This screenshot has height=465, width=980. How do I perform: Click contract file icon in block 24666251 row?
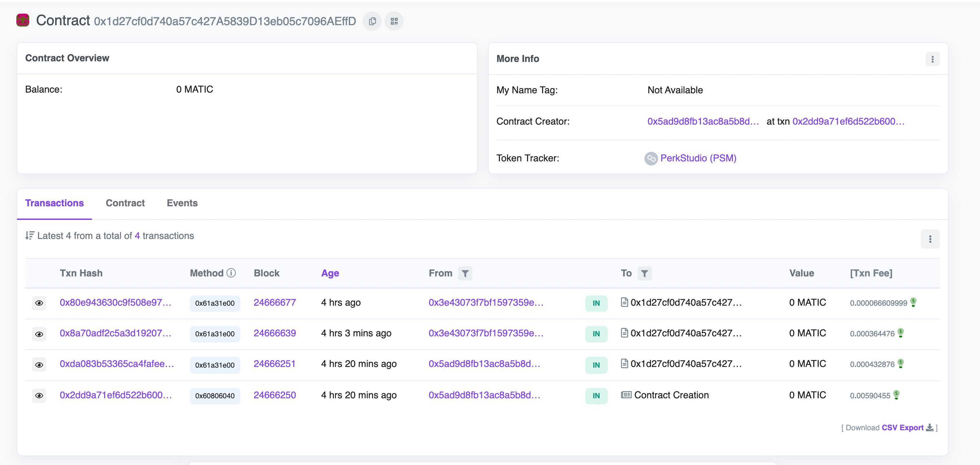tap(624, 364)
